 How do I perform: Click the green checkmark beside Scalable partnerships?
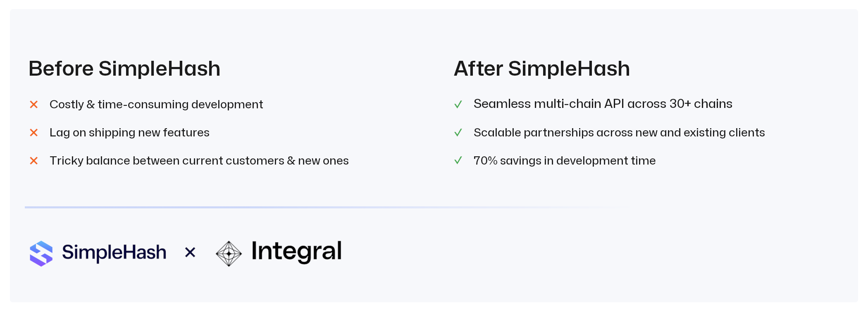[458, 133]
